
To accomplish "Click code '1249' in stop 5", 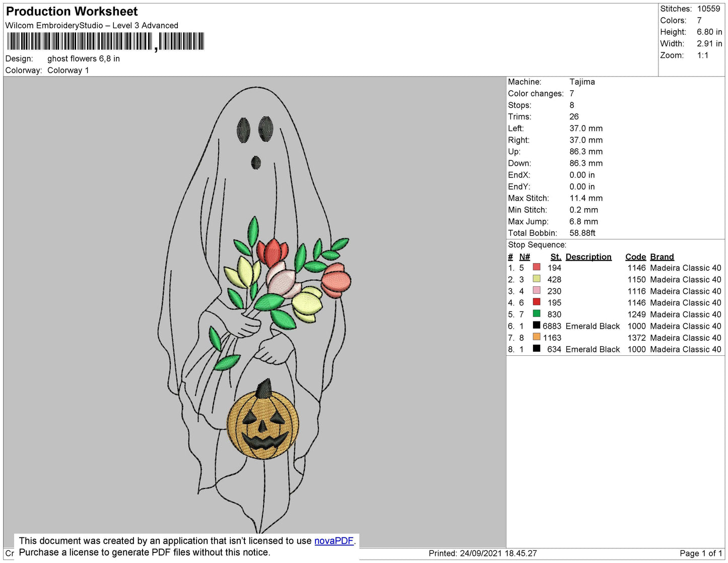I will [636, 315].
